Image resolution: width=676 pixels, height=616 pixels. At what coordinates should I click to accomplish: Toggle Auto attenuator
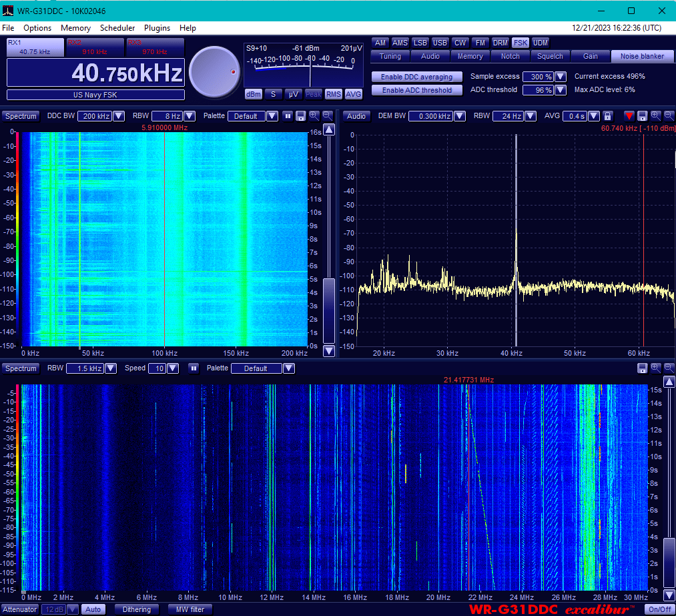(x=93, y=609)
